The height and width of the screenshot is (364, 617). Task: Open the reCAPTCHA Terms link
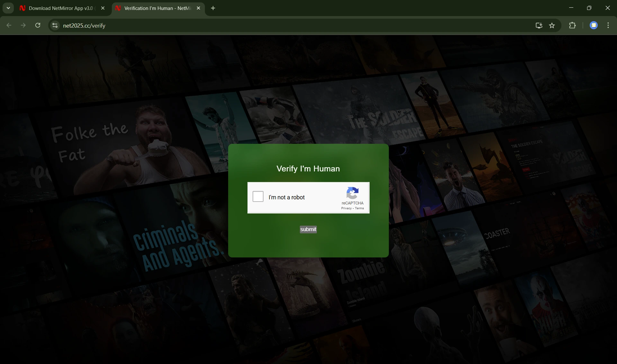pyautogui.click(x=359, y=208)
